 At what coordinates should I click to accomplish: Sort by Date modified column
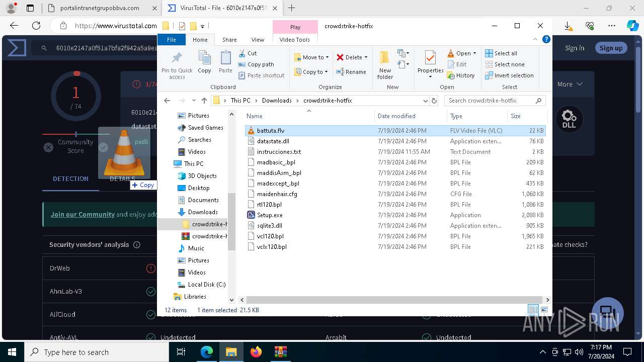411,116
